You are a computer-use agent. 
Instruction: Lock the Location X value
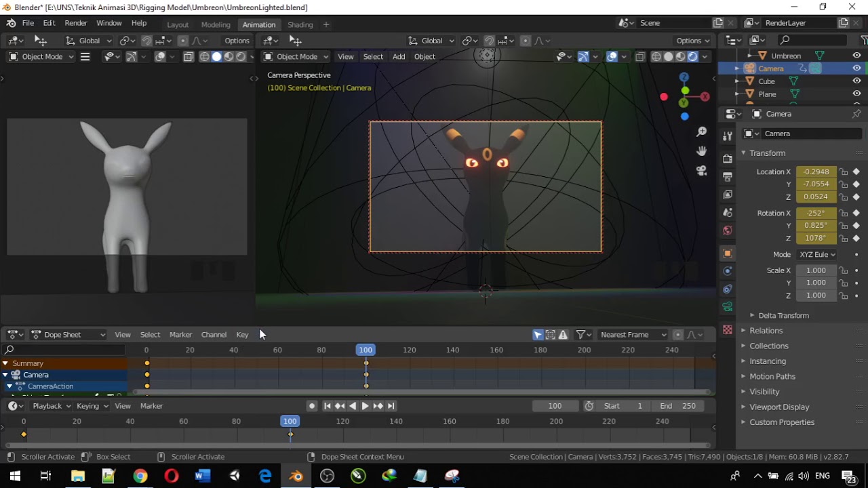[844, 172]
